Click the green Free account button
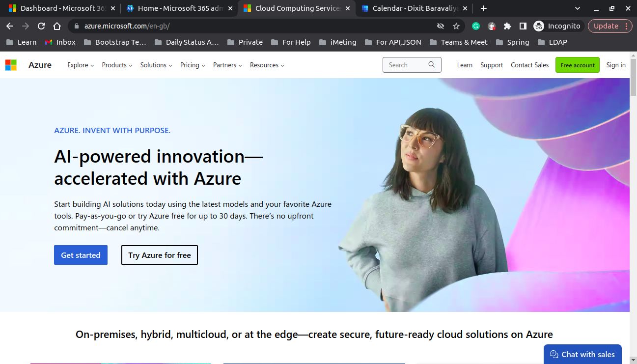The width and height of the screenshot is (637, 364). point(578,65)
